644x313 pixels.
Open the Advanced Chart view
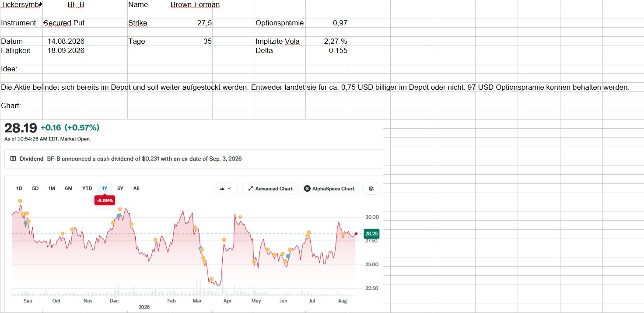pos(270,189)
